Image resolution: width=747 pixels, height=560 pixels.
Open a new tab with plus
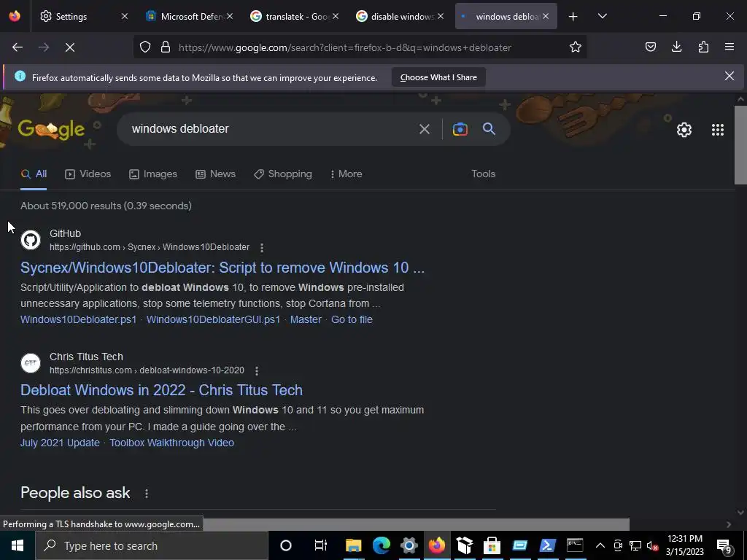point(573,17)
